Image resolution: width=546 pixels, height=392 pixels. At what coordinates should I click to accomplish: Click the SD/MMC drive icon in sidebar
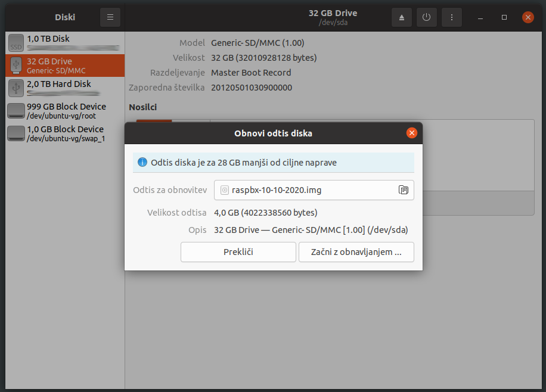tap(15, 66)
